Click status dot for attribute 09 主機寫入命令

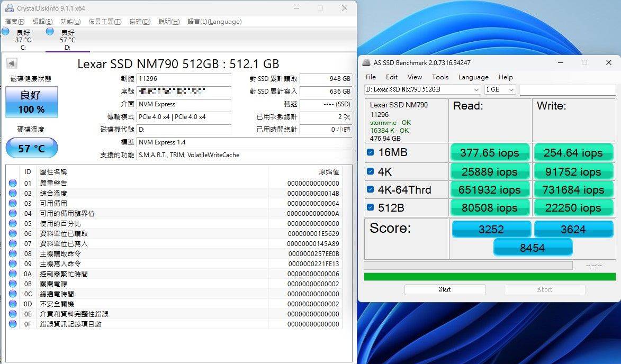pyautogui.click(x=13, y=263)
